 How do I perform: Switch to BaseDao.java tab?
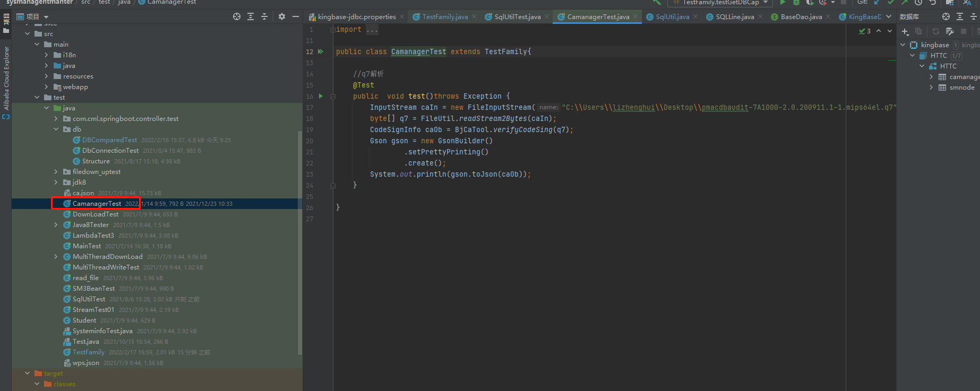[801, 17]
